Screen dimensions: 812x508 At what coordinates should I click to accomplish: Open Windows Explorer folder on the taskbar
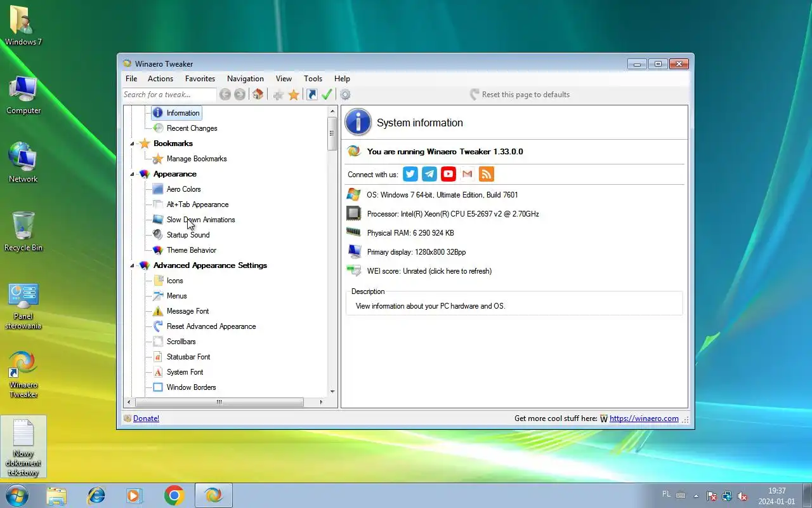coord(56,495)
